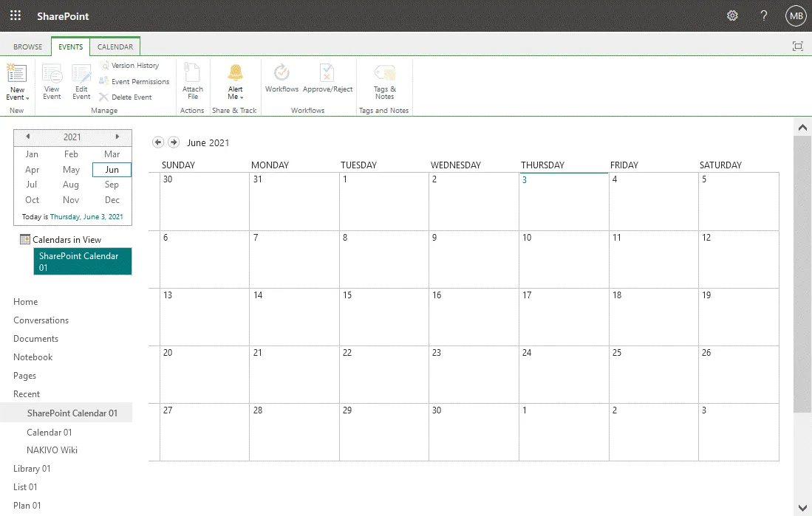Screen dimensions: 812x516
Task: Click the scroll down arrow of scrollbar
Action: point(802,508)
